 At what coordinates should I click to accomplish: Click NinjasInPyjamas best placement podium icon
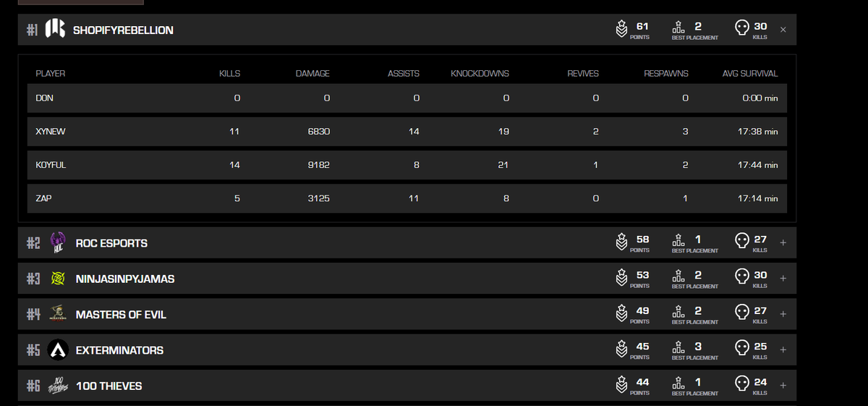[678, 276]
